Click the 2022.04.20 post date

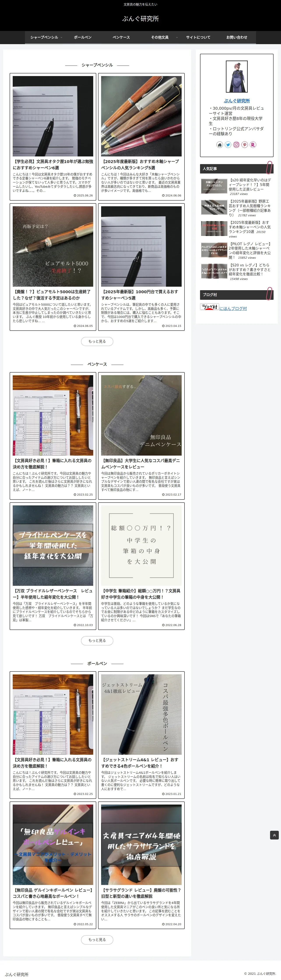tap(172, 924)
